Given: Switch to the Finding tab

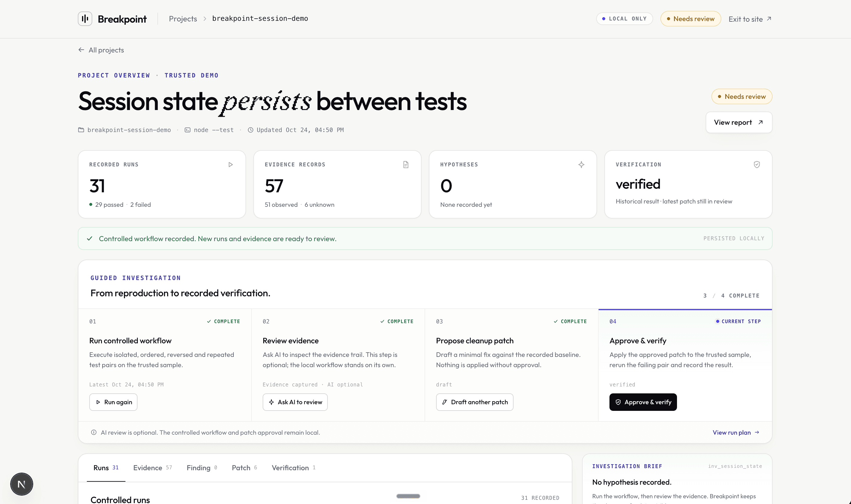Looking at the screenshot, I should click(202, 468).
